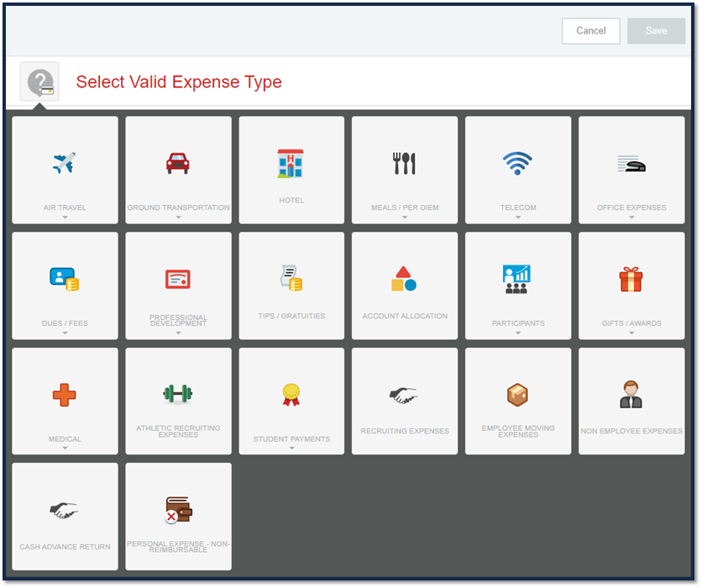The height and width of the screenshot is (588, 702).
Task: Expand the Dues / Fees dropdown arrow
Action: coord(65,333)
